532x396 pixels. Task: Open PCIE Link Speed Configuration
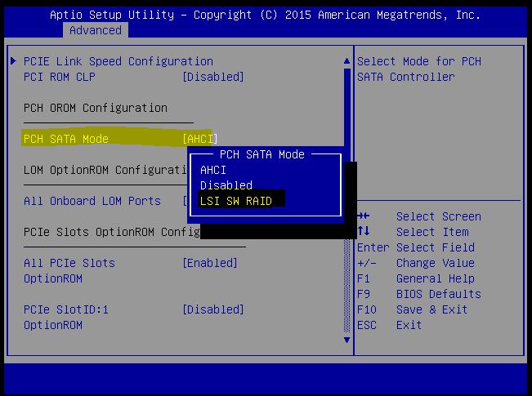pyautogui.click(x=118, y=61)
